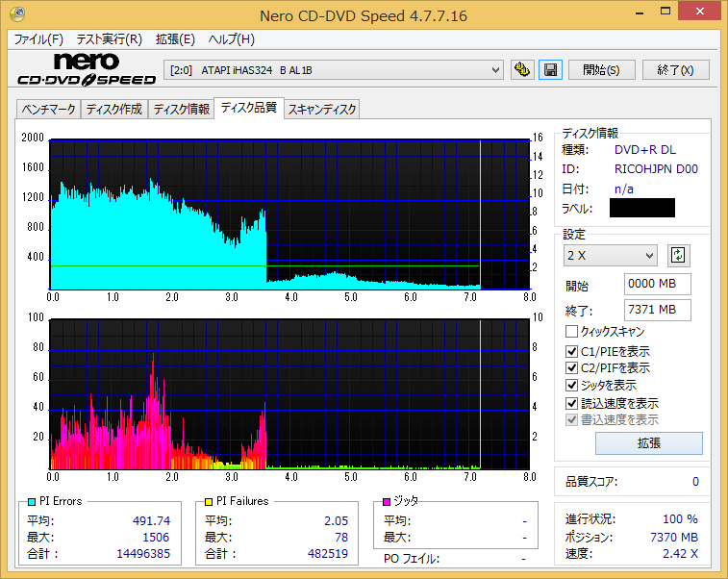The image size is (728, 579).
Task: Toggle the クイックスキャン checkbox
Action: click(x=571, y=332)
